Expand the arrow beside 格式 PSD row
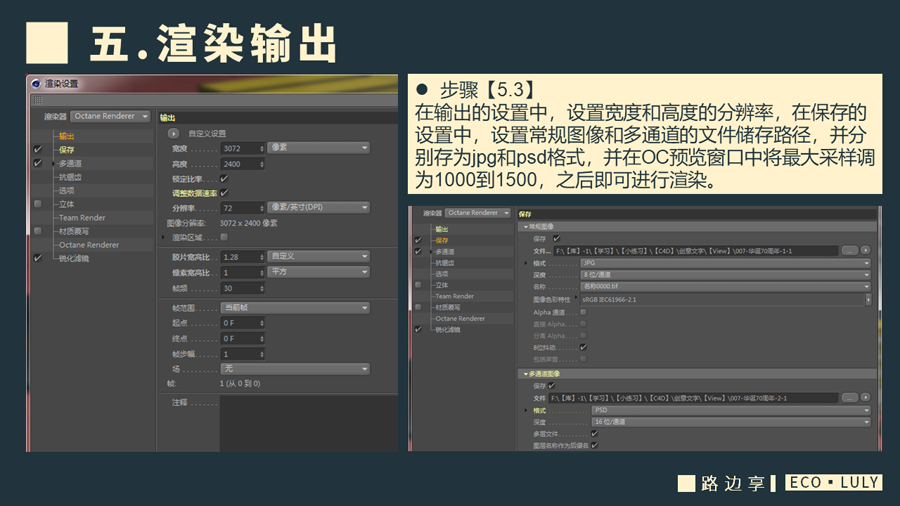This screenshot has height=506, width=900. pyautogui.click(x=526, y=410)
